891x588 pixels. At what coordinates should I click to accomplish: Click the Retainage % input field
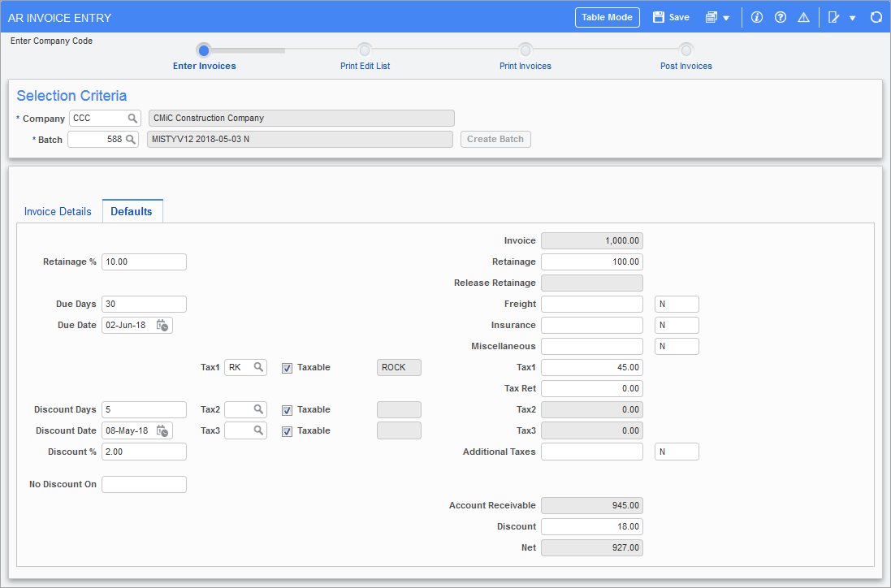(145, 262)
